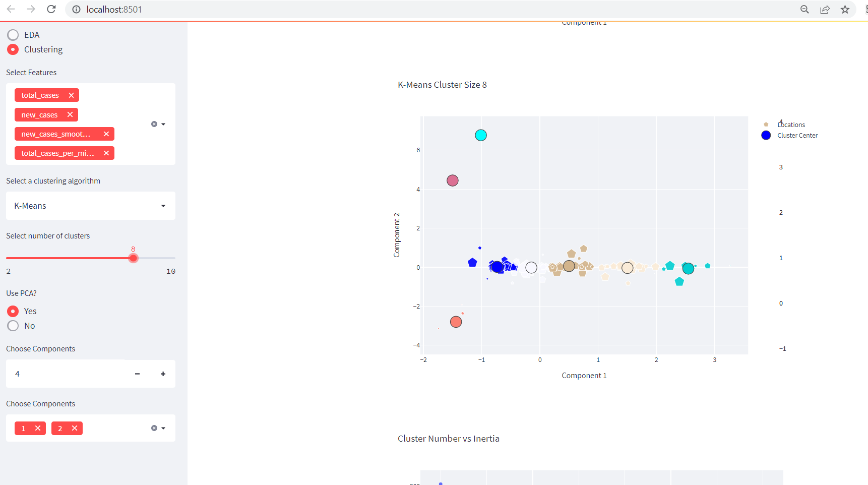This screenshot has width=868, height=485.
Task: Remove the new_cases_smoothed feature tag
Action: click(x=106, y=134)
